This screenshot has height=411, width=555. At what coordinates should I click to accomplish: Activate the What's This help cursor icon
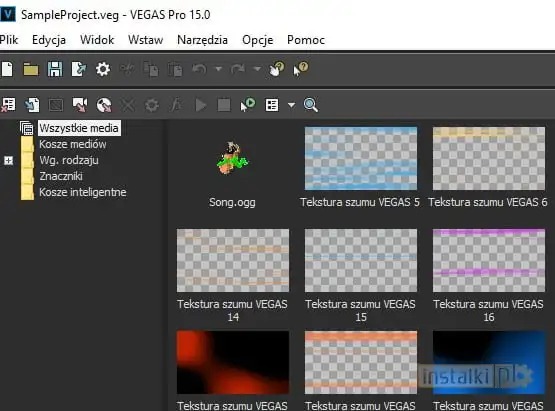pos(301,69)
